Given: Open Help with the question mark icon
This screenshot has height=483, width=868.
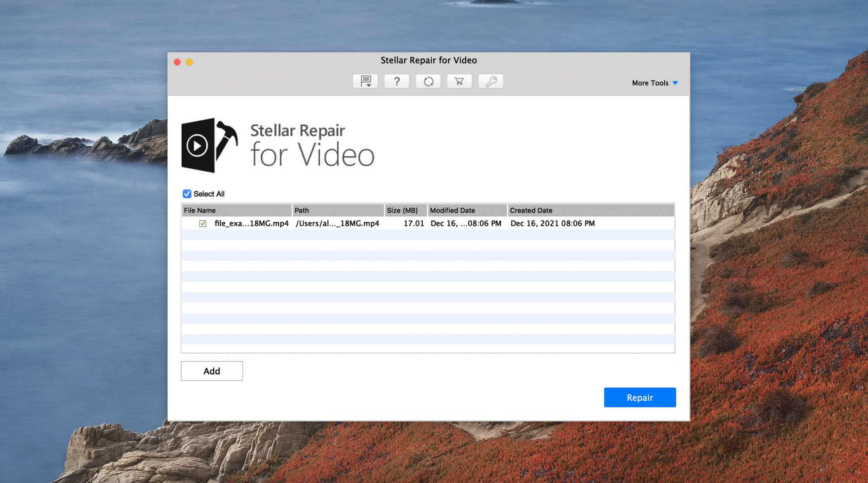Looking at the screenshot, I should point(397,81).
